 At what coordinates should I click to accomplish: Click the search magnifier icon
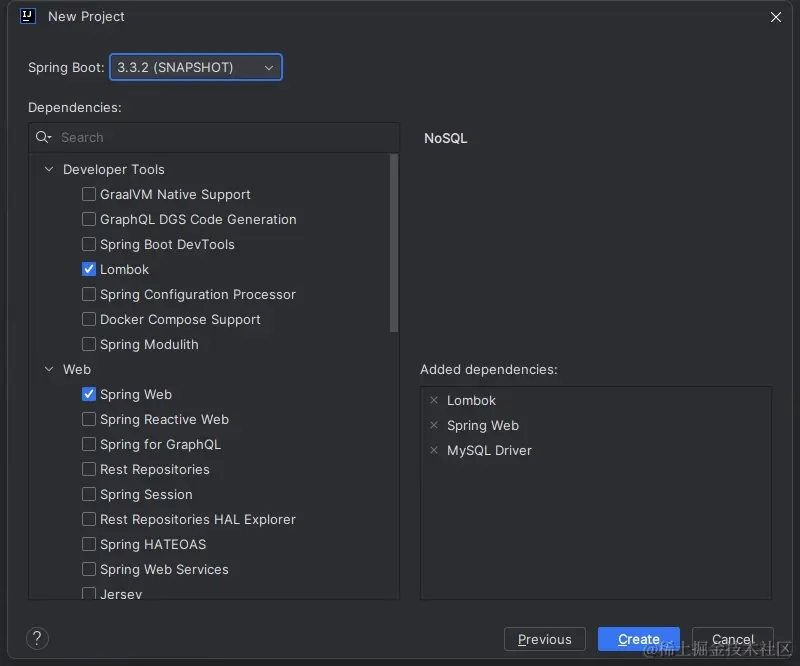click(43, 137)
